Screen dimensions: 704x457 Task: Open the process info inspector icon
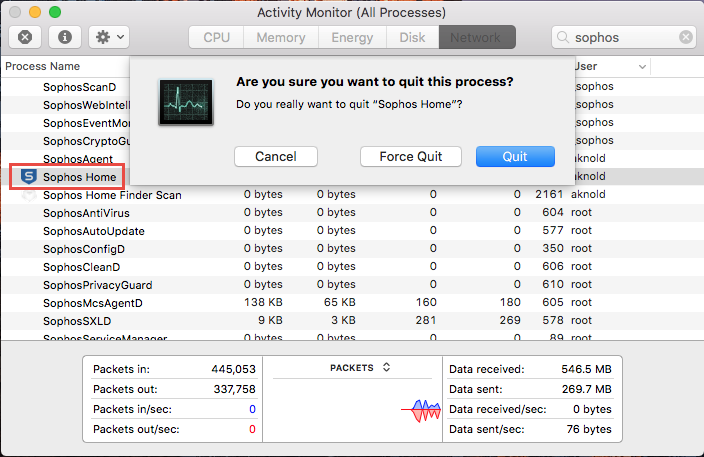pos(65,37)
